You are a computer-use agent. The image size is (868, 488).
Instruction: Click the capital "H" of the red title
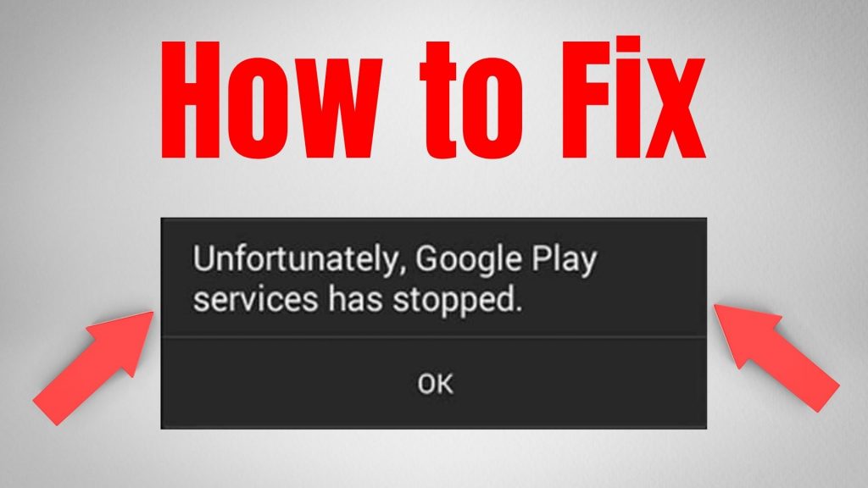click(192, 98)
